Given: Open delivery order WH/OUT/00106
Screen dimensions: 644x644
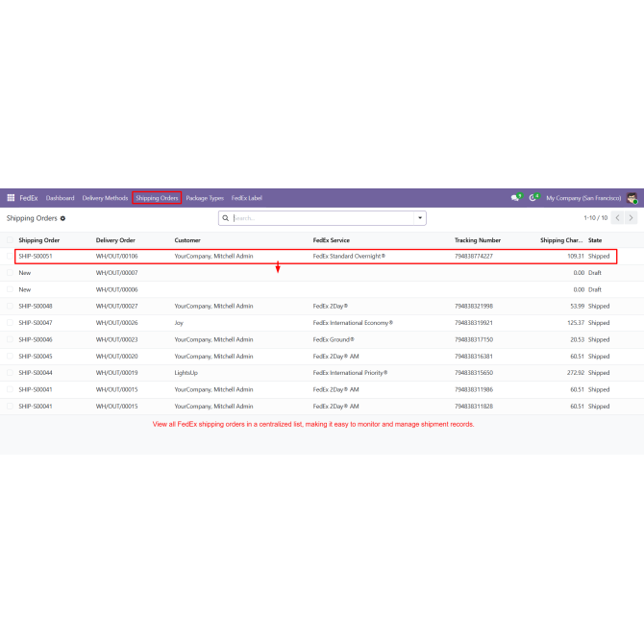Looking at the screenshot, I should point(116,256).
